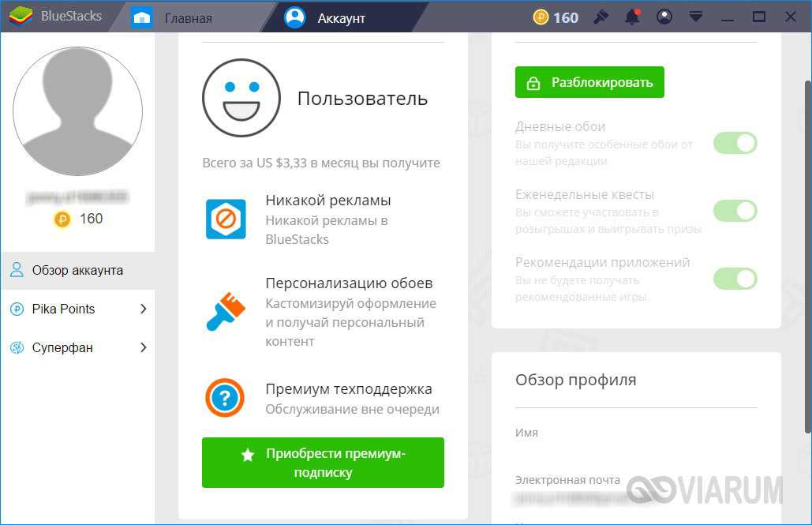The width and height of the screenshot is (812, 525).
Task: Close the BlueStacks window
Action: pos(790,17)
